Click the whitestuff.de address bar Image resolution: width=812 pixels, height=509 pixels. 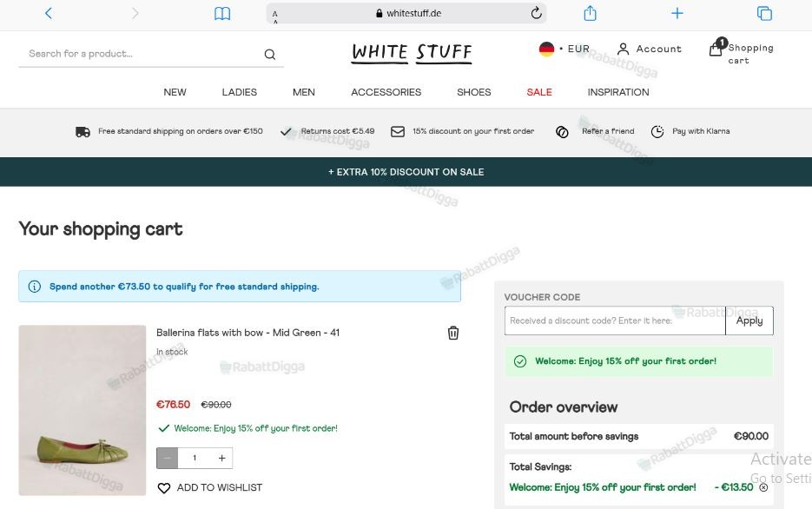[x=406, y=13]
